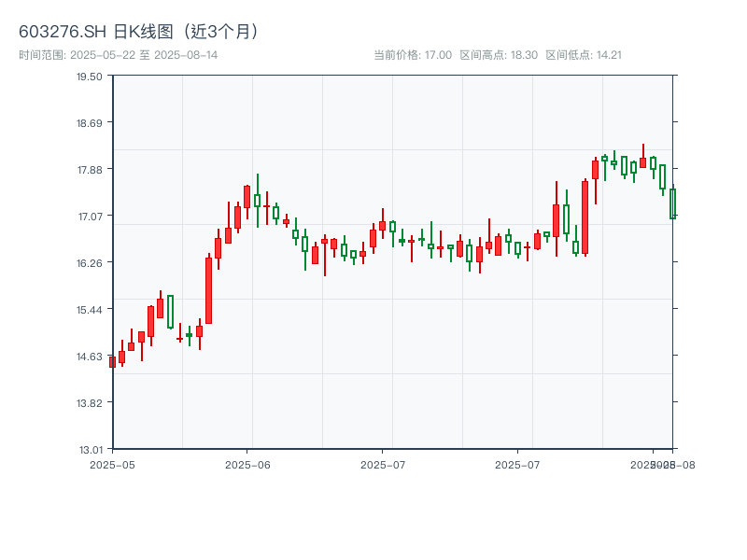This screenshot has height=560, width=747.
Task: Click the 当前价格: 17.00 label
Action: tap(413, 55)
